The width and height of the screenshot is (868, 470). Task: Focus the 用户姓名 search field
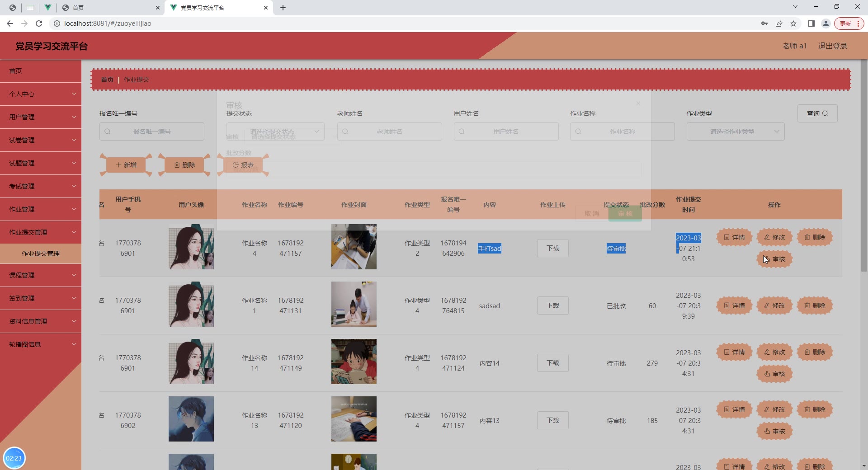506,132
